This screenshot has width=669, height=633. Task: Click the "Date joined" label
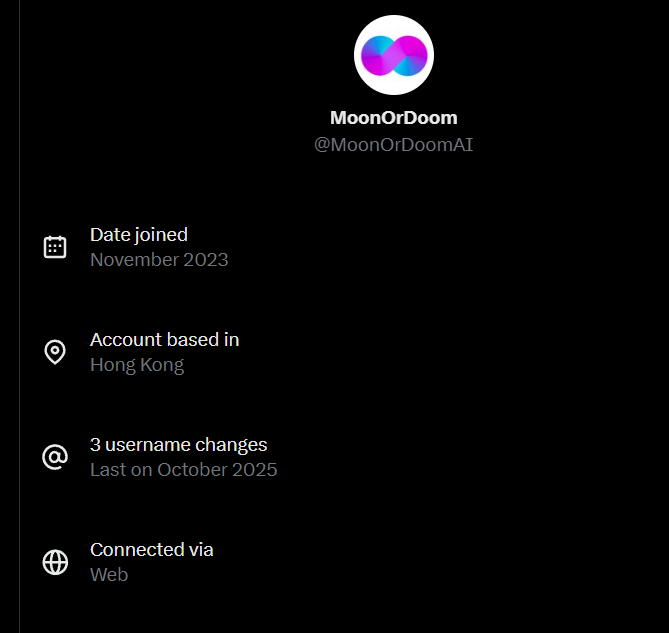coord(139,235)
